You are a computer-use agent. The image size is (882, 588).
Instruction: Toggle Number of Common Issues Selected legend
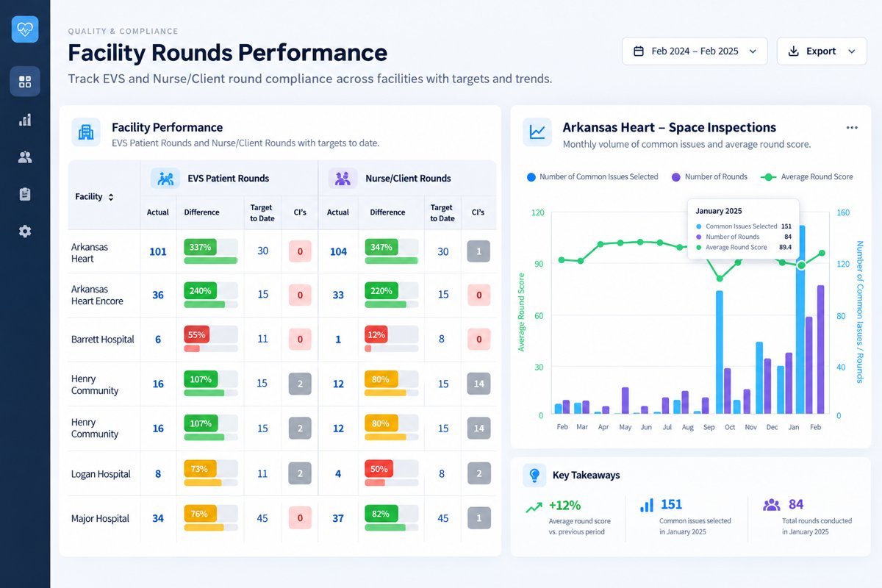click(592, 177)
